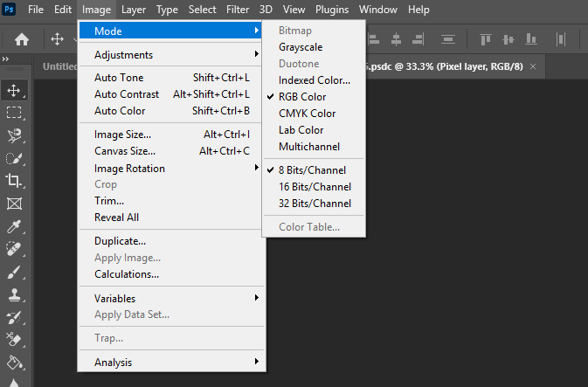Open the Select menu
This screenshot has width=588, height=387.
point(202,10)
